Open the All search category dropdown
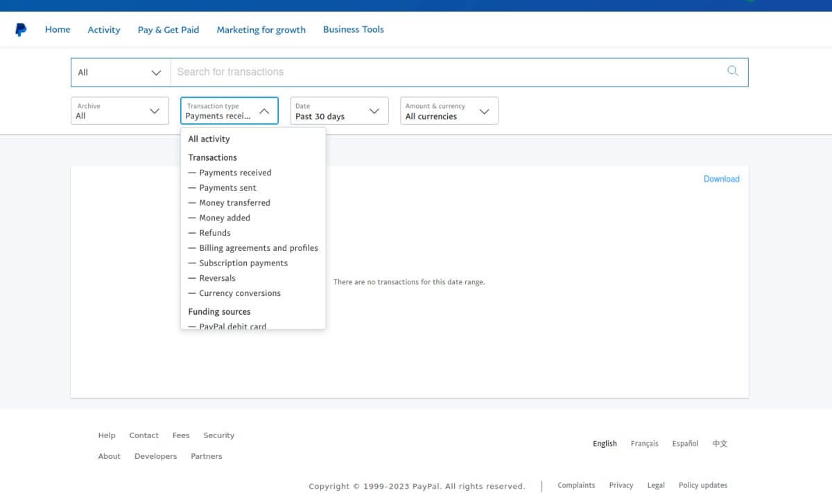 tap(120, 72)
